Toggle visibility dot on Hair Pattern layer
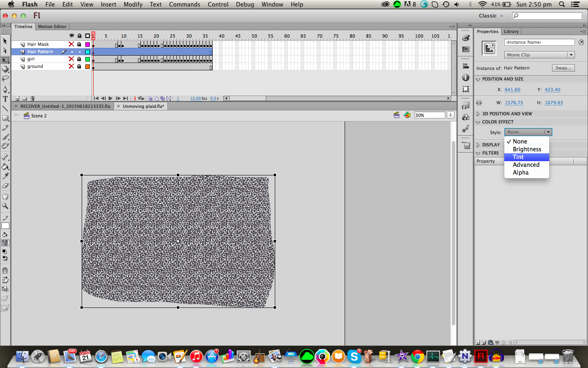 click(72, 52)
